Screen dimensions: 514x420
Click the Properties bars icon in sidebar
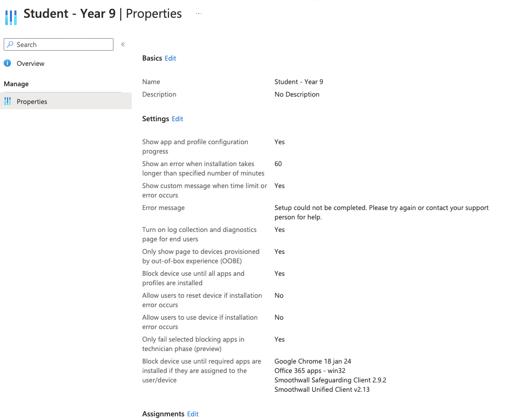click(7, 101)
